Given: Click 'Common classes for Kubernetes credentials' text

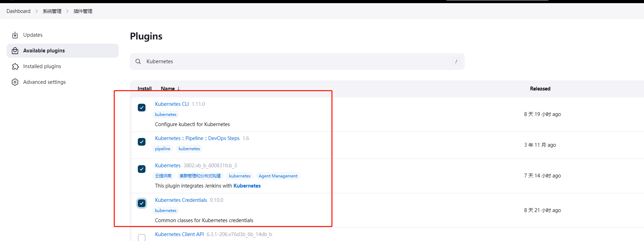Looking at the screenshot, I should [204, 220].
